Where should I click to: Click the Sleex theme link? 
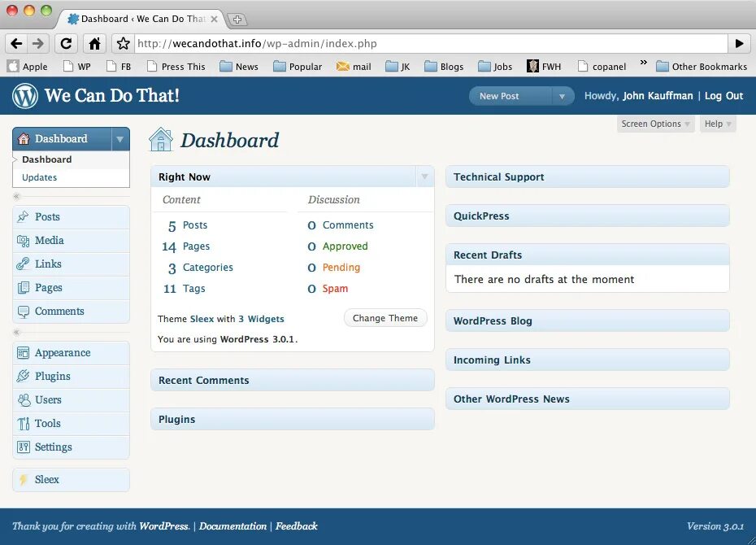[202, 319]
